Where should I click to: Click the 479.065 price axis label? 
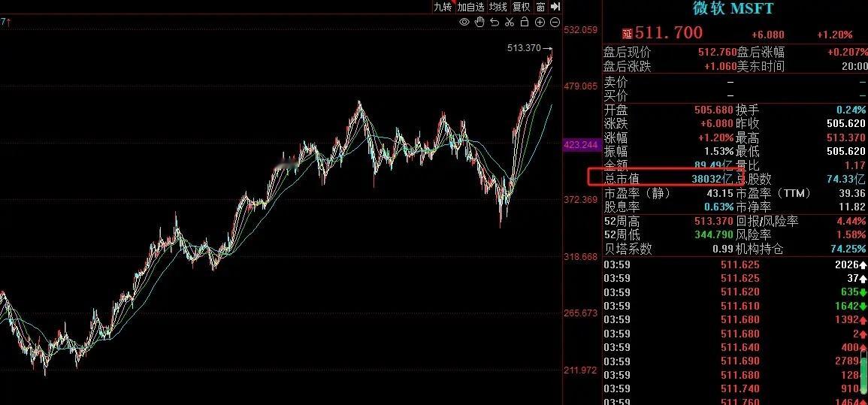[581, 86]
